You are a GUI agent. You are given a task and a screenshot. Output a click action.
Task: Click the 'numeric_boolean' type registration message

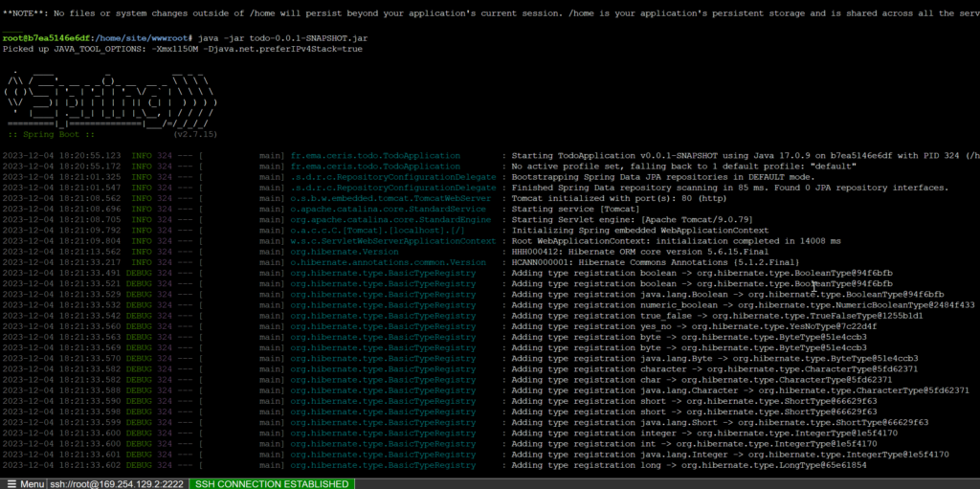pyautogui.click(x=743, y=305)
